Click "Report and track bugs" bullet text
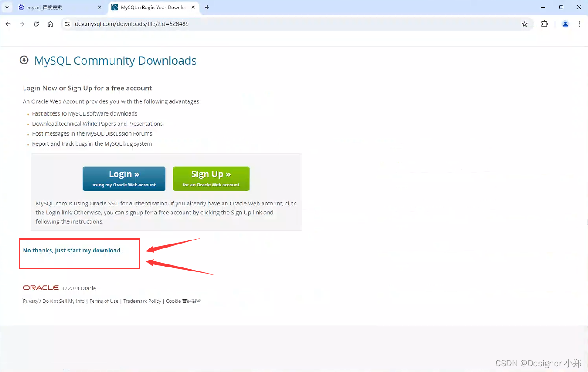 pos(92,143)
